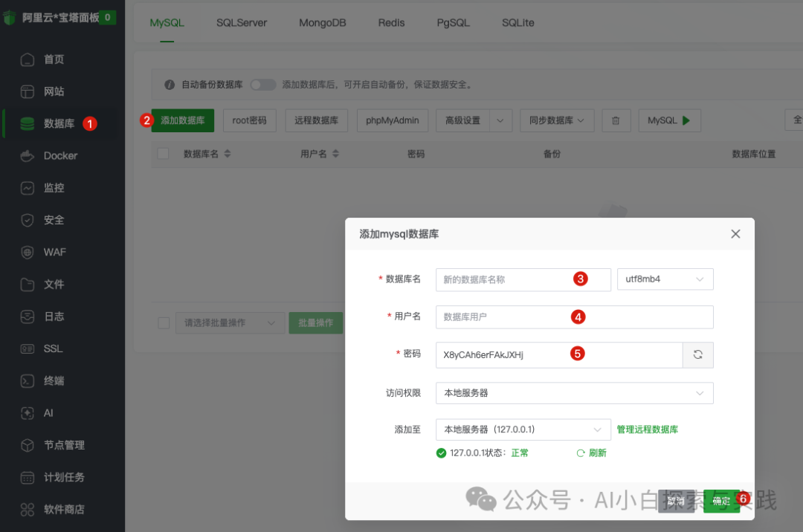803x532 pixels.
Task: Click the 远程数据库 button
Action: point(316,120)
